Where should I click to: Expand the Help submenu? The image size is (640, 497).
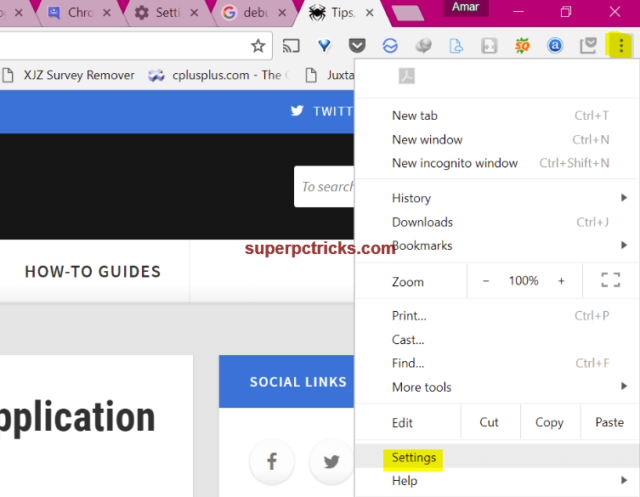497,481
